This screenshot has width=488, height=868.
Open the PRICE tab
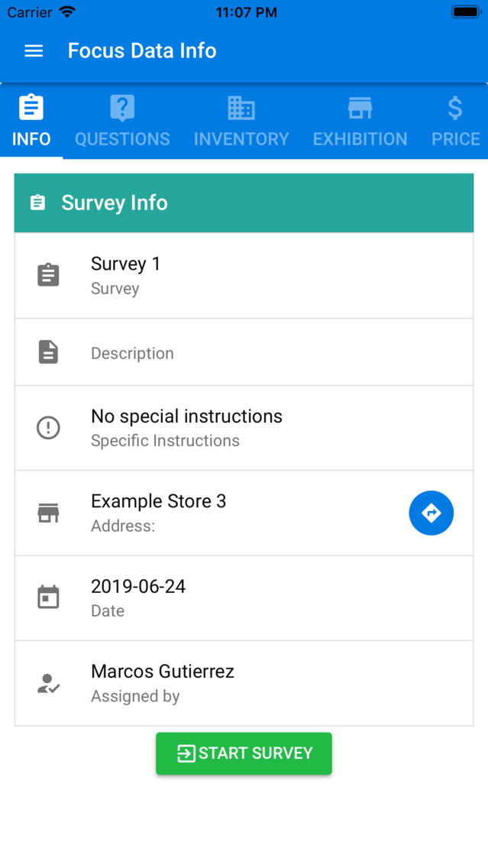point(455,121)
